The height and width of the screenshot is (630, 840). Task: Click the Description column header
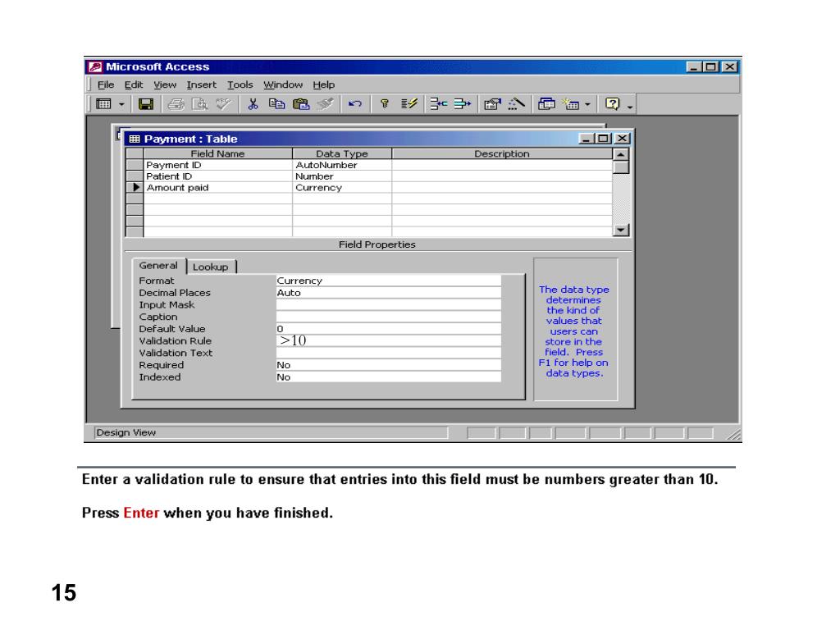click(502, 153)
